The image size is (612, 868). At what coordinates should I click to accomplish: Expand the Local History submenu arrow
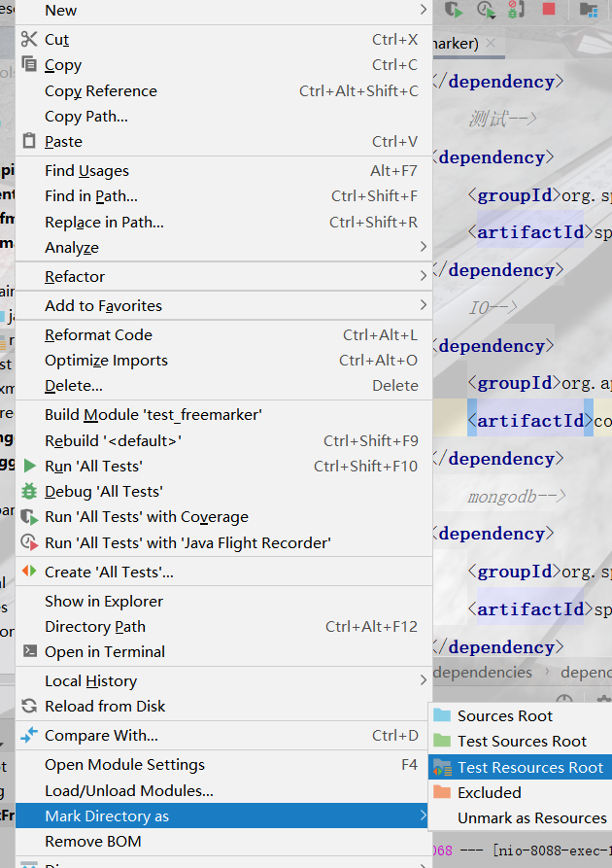point(423,681)
